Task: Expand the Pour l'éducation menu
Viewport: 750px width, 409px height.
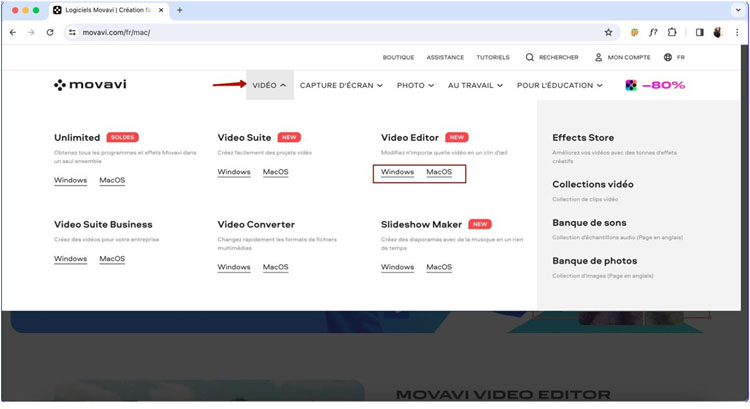Action: (560, 85)
